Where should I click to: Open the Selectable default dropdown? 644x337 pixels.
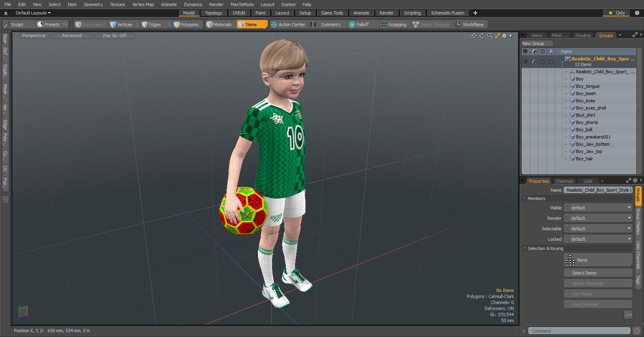pos(598,229)
